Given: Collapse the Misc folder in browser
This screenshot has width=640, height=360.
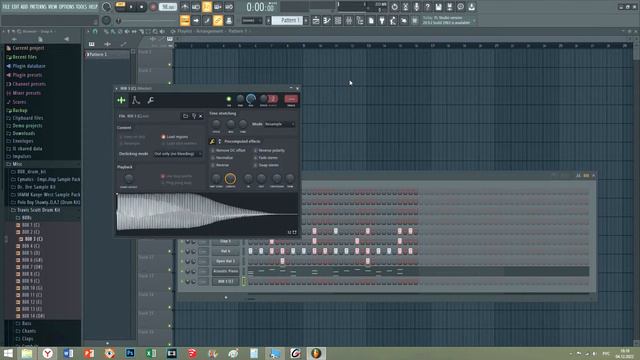Looking at the screenshot, I should coord(14,164).
